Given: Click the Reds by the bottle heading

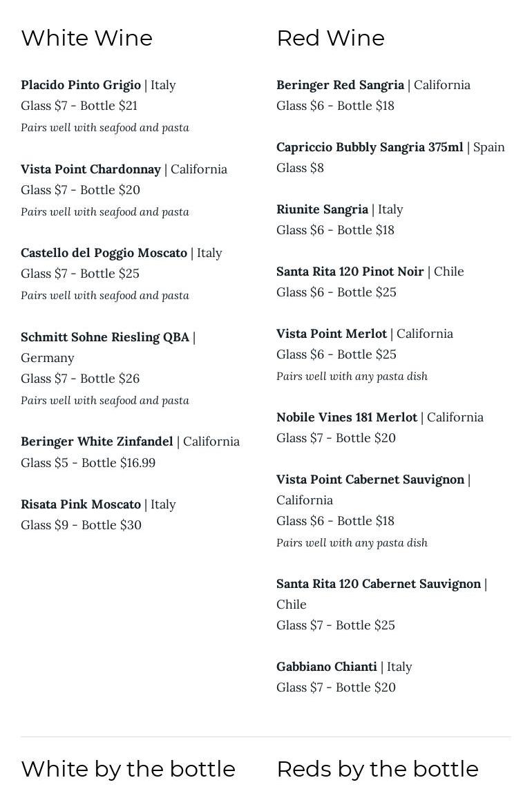Looking at the screenshot, I should [x=377, y=769].
